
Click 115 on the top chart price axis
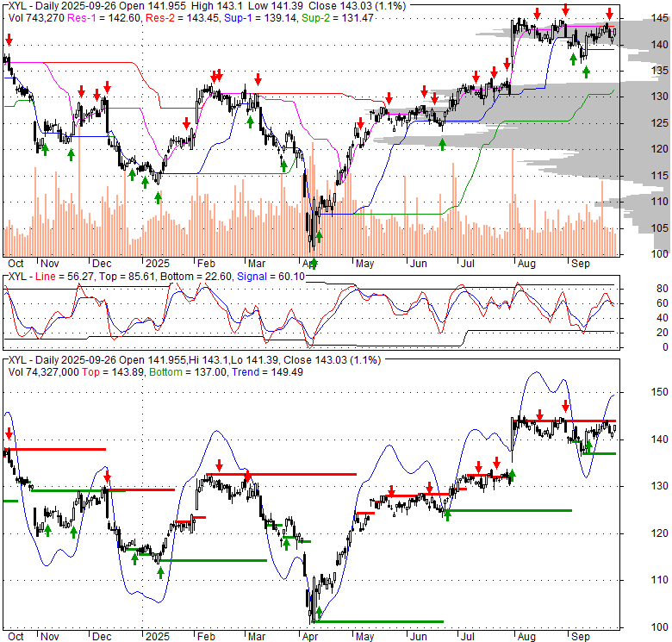[660, 176]
